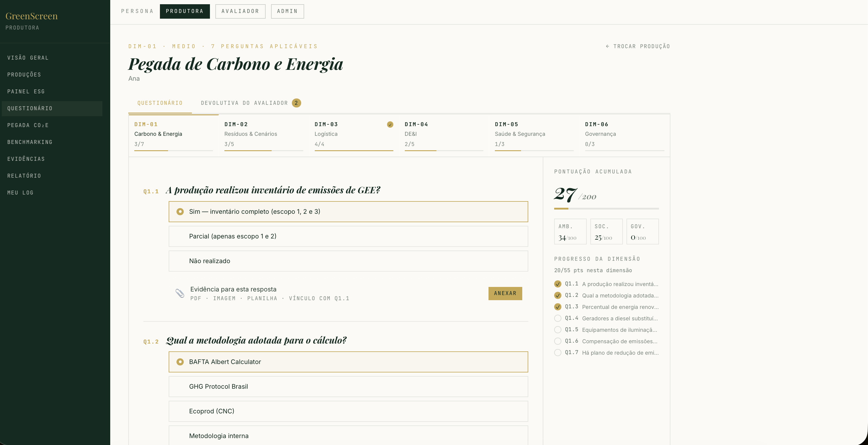The image size is (868, 445).
Task: Select 'Metodologia interna' option
Action: pos(348,436)
